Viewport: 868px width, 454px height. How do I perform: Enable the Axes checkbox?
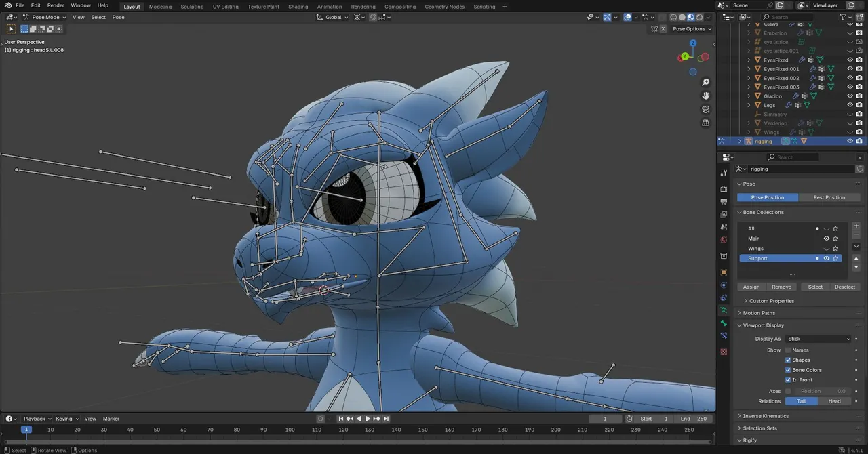pos(788,391)
